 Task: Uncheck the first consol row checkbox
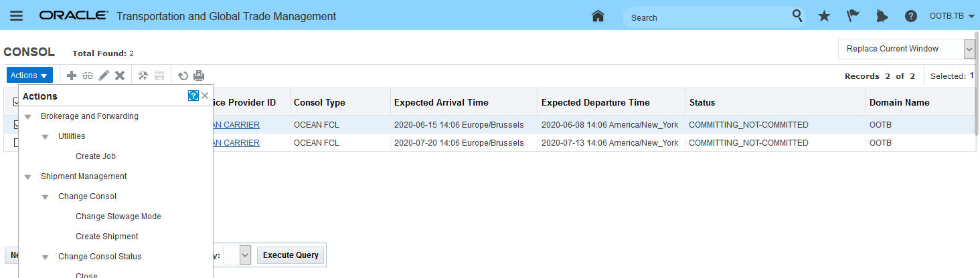click(x=16, y=124)
